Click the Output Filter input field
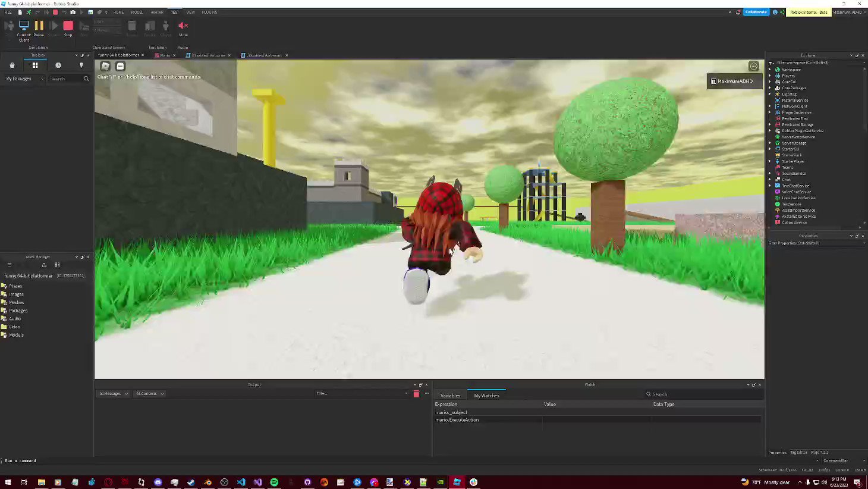 [x=361, y=393]
